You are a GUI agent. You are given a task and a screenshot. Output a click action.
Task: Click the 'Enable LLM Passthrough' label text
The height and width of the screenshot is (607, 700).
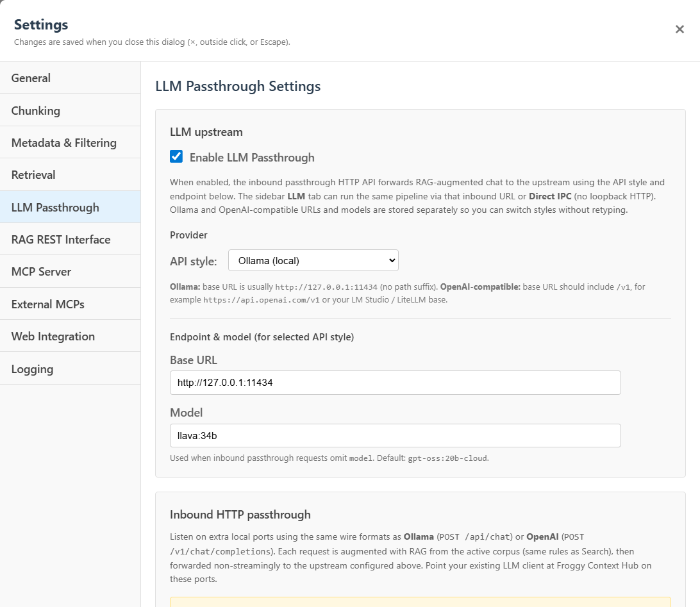(x=252, y=158)
